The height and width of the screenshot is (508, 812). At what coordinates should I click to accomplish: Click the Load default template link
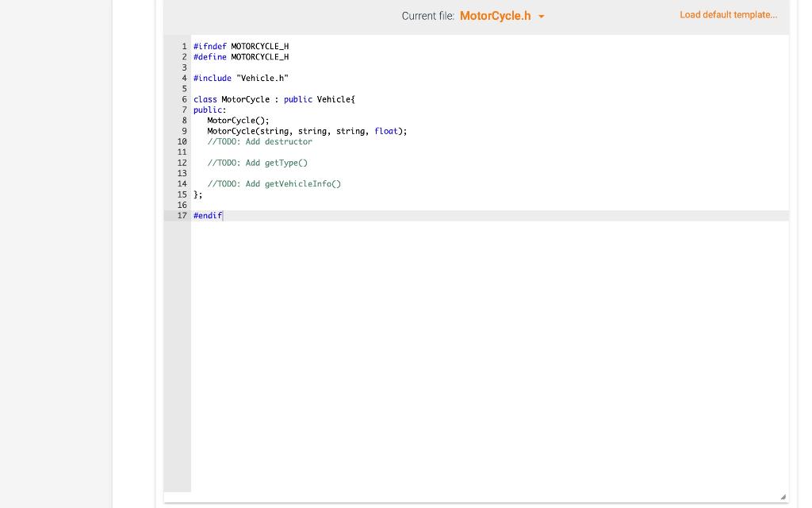click(728, 14)
